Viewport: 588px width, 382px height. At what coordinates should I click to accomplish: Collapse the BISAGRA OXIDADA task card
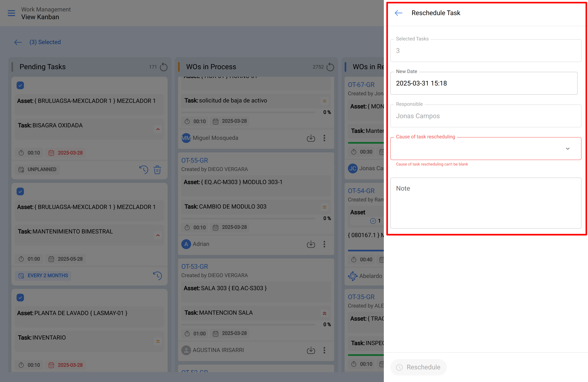pos(158,129)
